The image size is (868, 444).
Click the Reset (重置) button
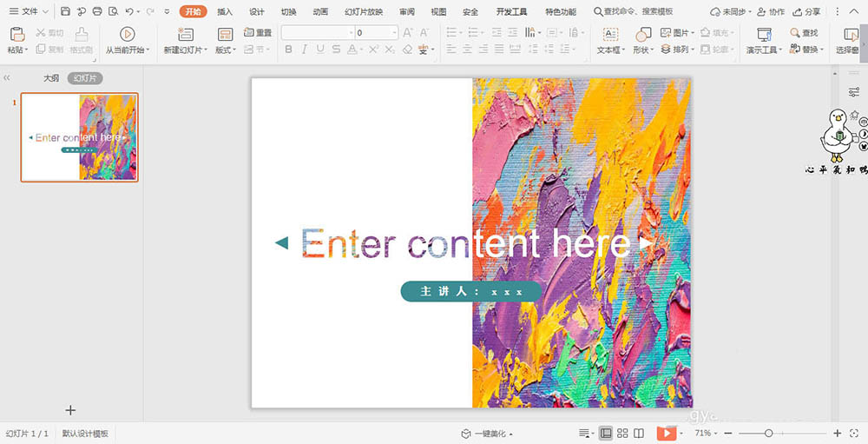258,33
